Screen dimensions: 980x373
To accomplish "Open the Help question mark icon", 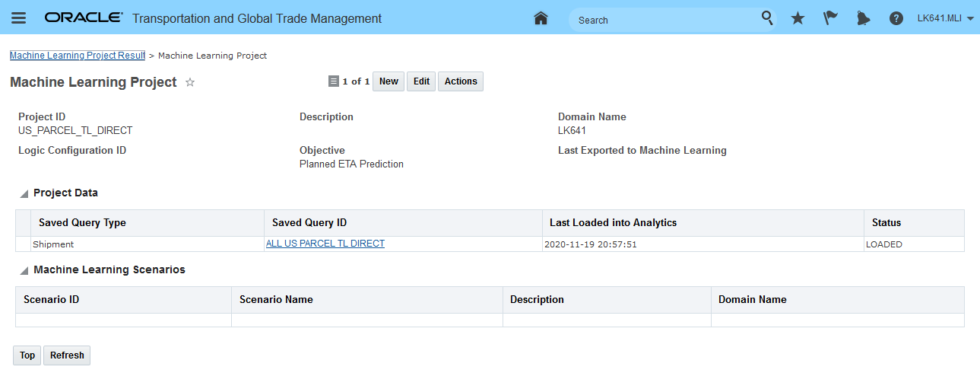I will [896, 18].
